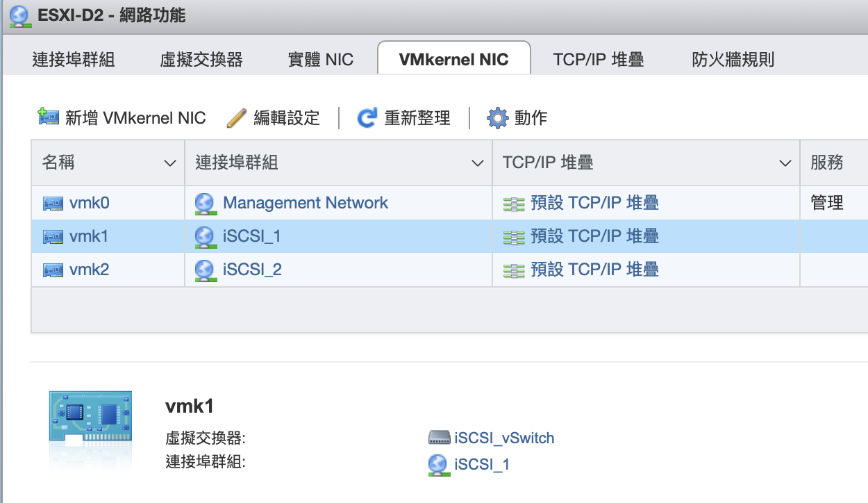
Task: Open the Management Network link
Action: (x=306, y=203)
